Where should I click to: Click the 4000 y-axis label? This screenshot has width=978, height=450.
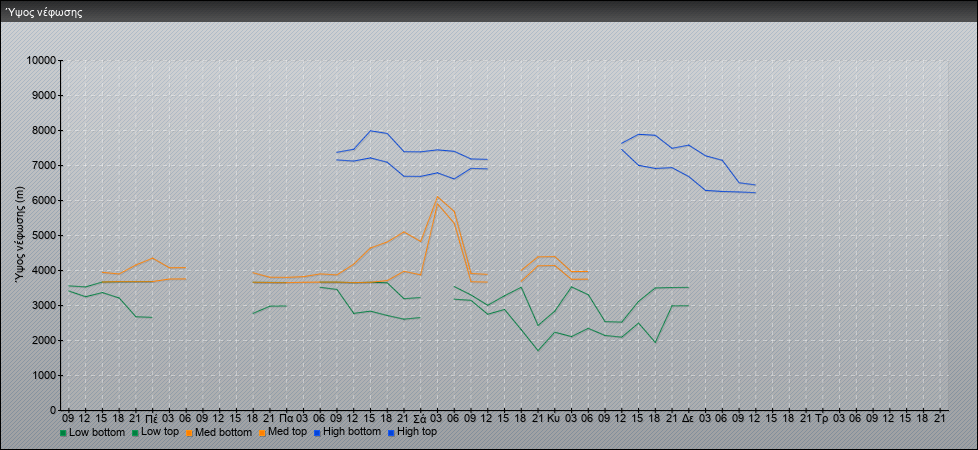tap(43, 270)
